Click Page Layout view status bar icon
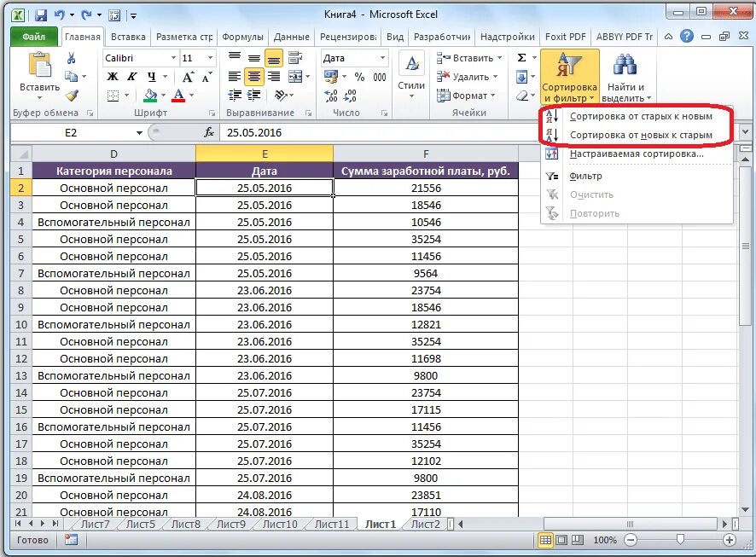Viewport: 756px width, 557px height. tap(561, 540)
